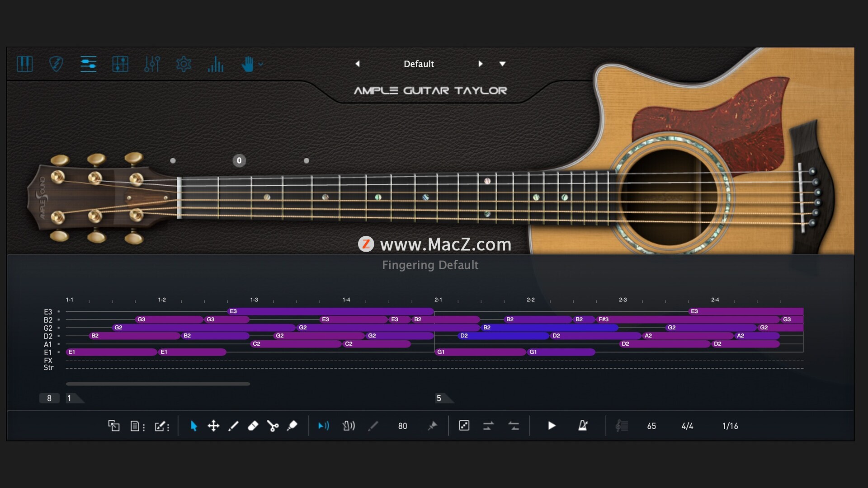Click the 1-2 beat ruler label
Viewport: 868px width, 488px height.
pyautogui.click(x=162, y=300)
